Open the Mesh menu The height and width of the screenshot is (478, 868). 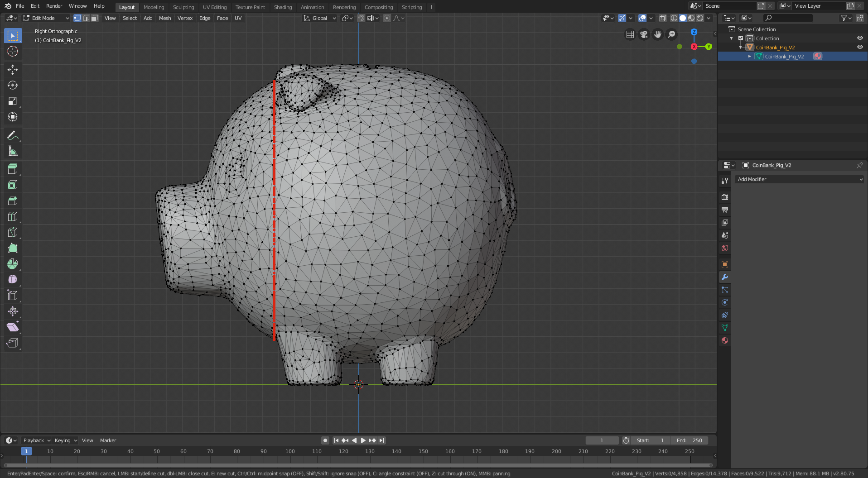(165, 18)
